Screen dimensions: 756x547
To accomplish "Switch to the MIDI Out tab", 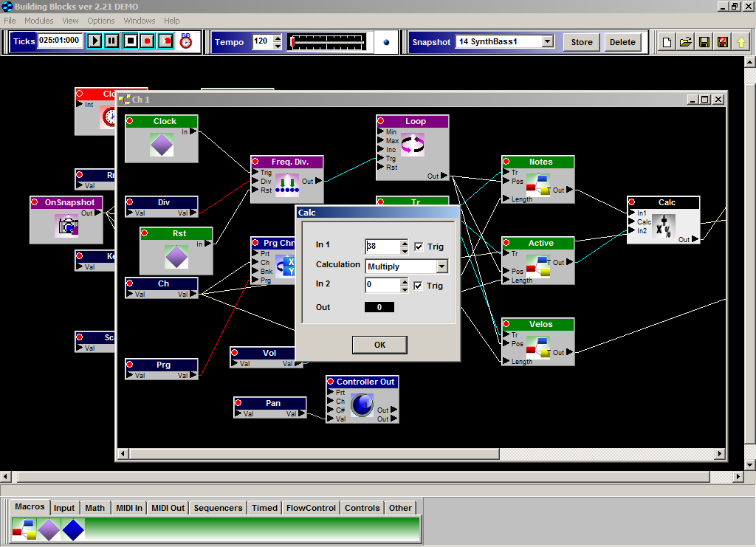I will coord(168,508).
